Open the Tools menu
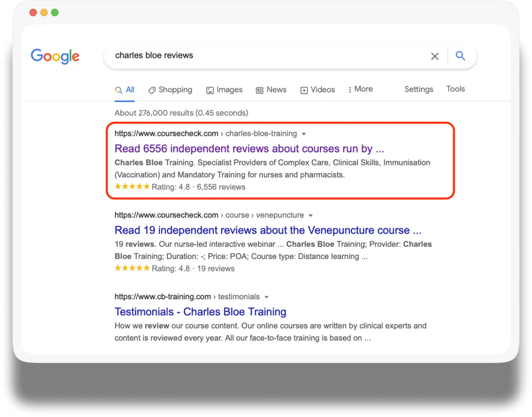 point(455,89)
